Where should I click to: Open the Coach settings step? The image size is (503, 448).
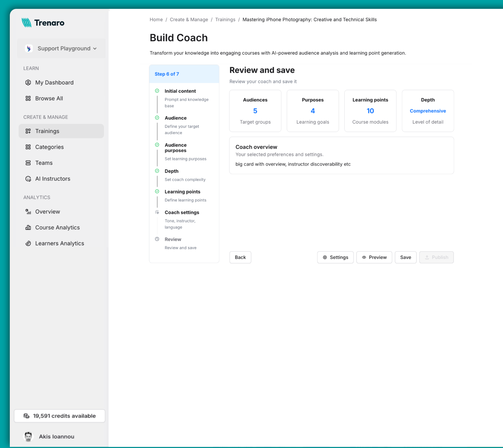coord(182,212)
